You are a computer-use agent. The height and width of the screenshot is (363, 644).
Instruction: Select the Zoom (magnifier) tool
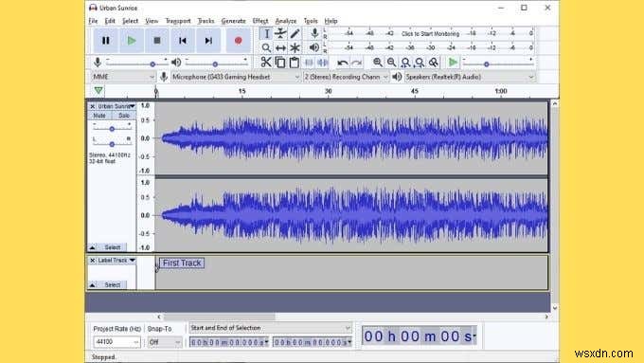pyautogui.click(x=266, y=48)
